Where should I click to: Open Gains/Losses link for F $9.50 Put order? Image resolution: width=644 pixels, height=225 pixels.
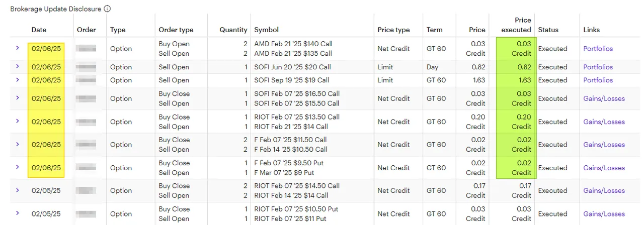point(604,168)
